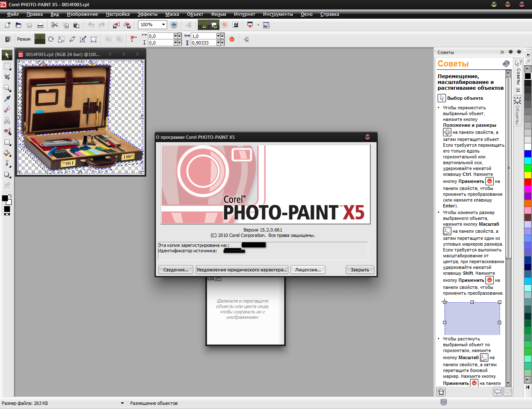
Task: Switch to perspective mode icon
Action: pyautogui.click(x=94, y=39)
